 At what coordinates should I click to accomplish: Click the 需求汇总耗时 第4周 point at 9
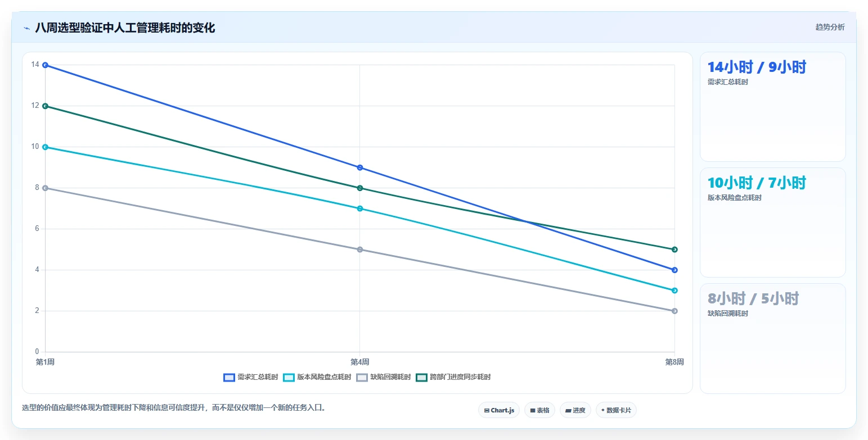(360, 167)
